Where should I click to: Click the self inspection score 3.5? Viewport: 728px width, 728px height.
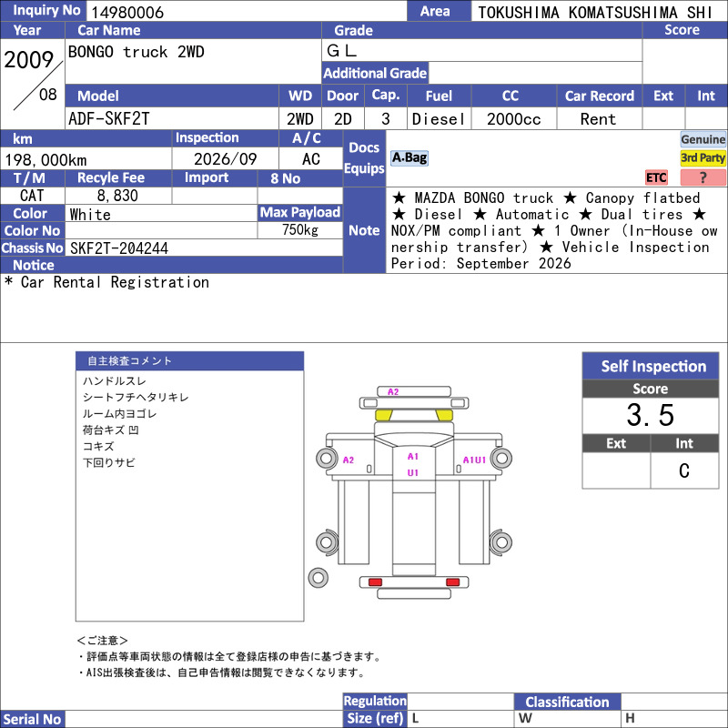click(650, 415)
